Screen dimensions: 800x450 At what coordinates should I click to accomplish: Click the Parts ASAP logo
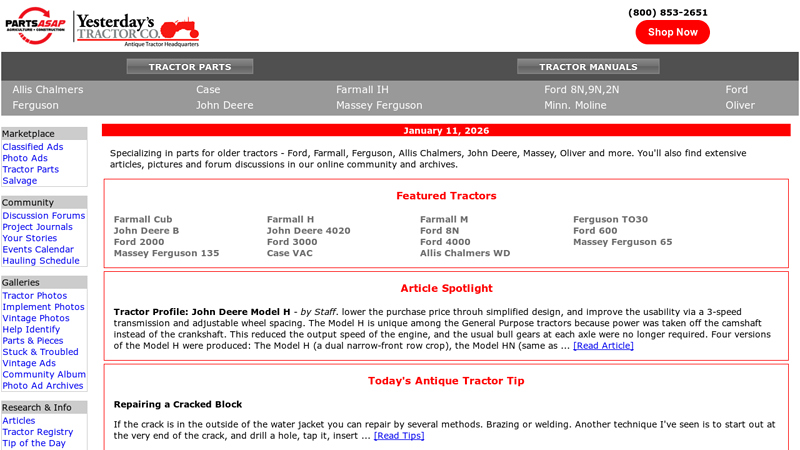(35, 24)
